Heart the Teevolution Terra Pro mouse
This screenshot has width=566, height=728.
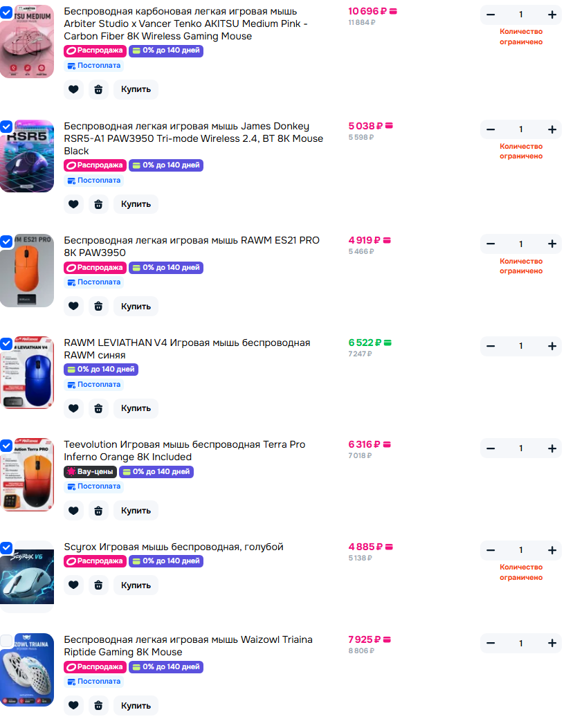pyautogui.click(x=73, y=511)
